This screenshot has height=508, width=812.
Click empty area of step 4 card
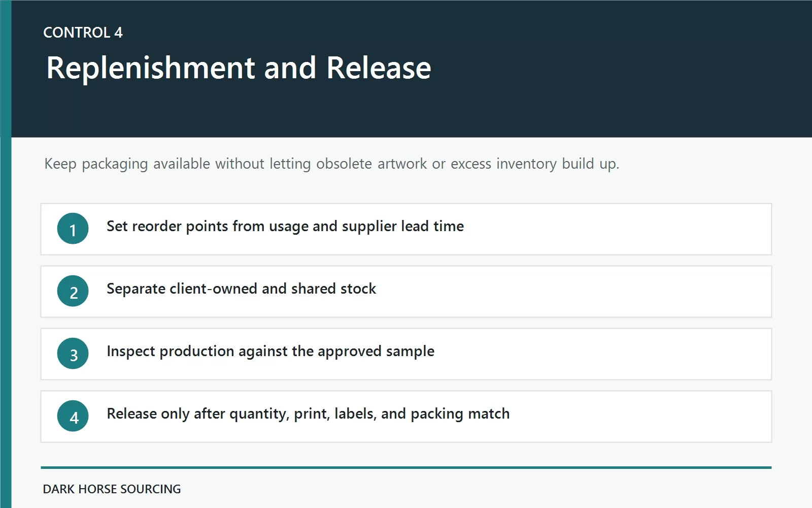tap(634, 417)
